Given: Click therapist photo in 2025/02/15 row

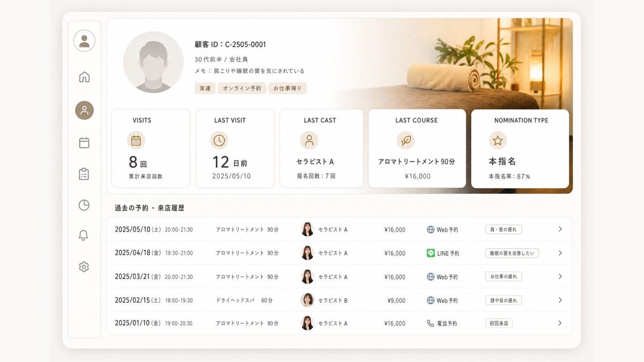Looking at the screenshot, I should point(307,300).
